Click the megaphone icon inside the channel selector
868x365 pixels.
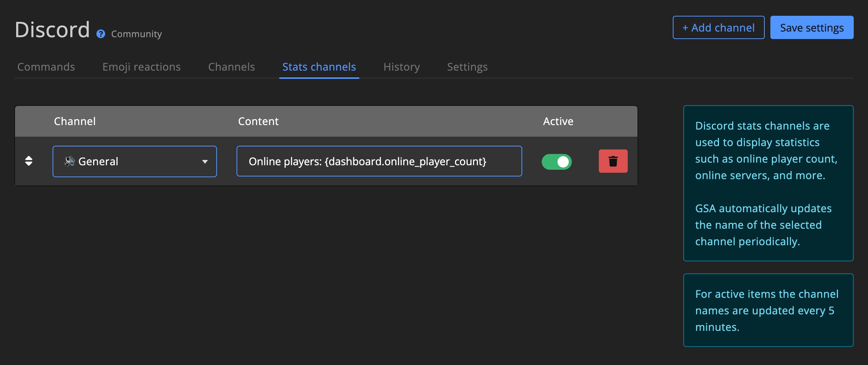tap(71, 161)
